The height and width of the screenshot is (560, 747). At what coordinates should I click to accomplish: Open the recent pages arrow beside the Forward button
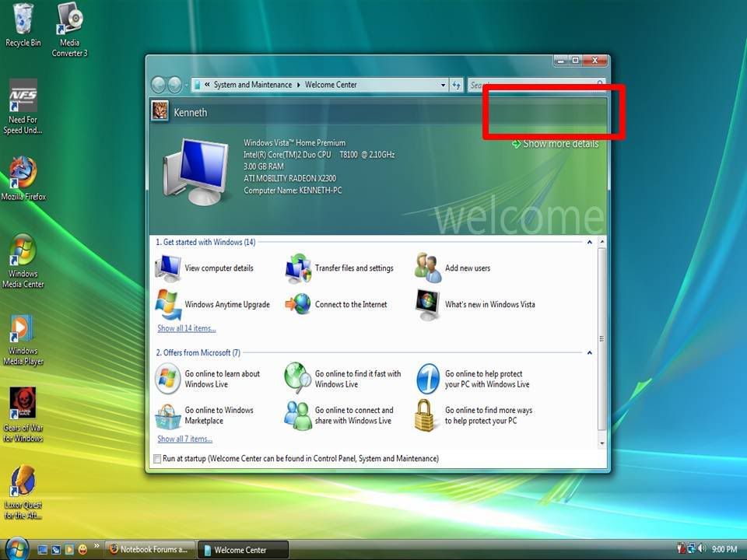(x=186, y=85)
